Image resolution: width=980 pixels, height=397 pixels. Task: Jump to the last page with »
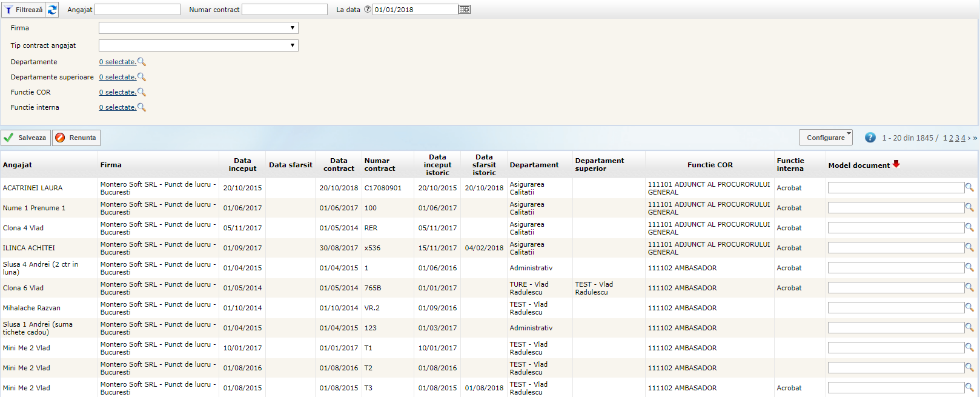pyautogui.click(x=975, y=138)
